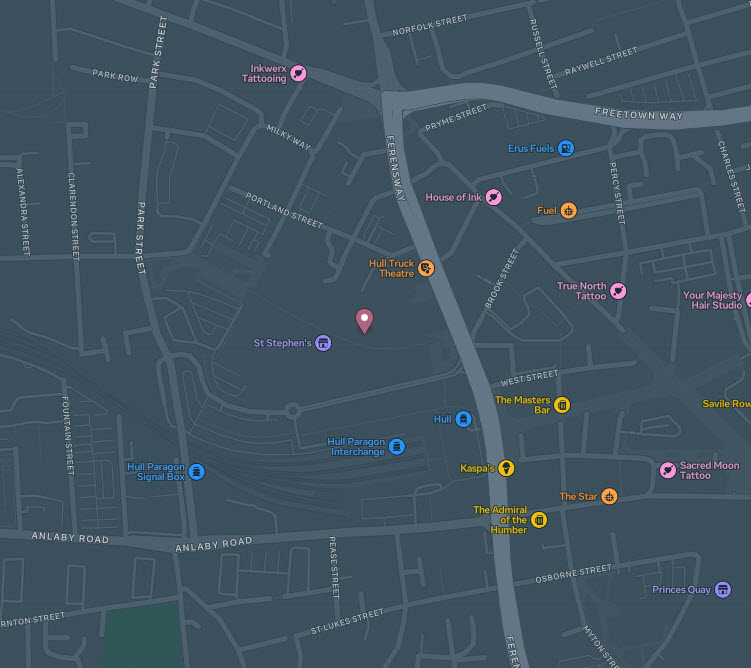Open the True North Tattoo label

(581, 291)
